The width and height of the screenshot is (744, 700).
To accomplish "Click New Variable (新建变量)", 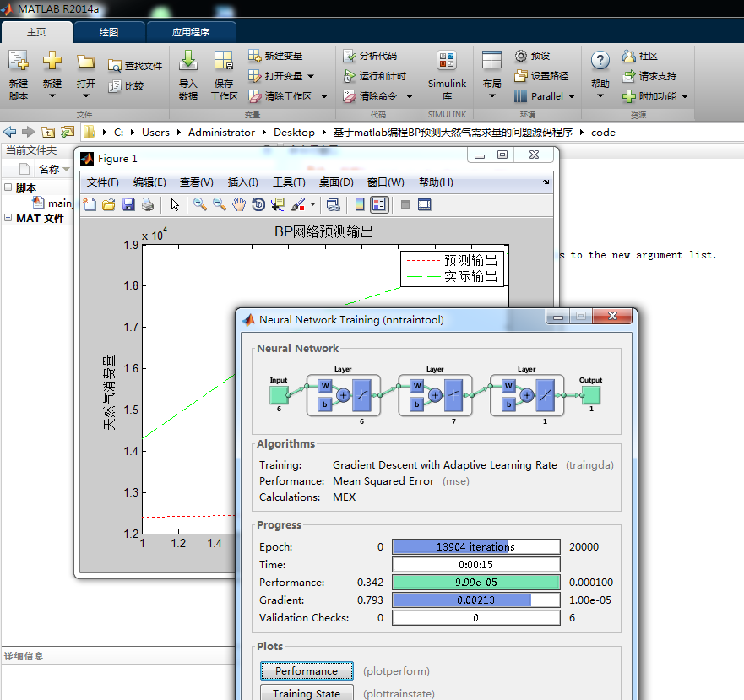I will pyautogui.click(x=275, y=56).
